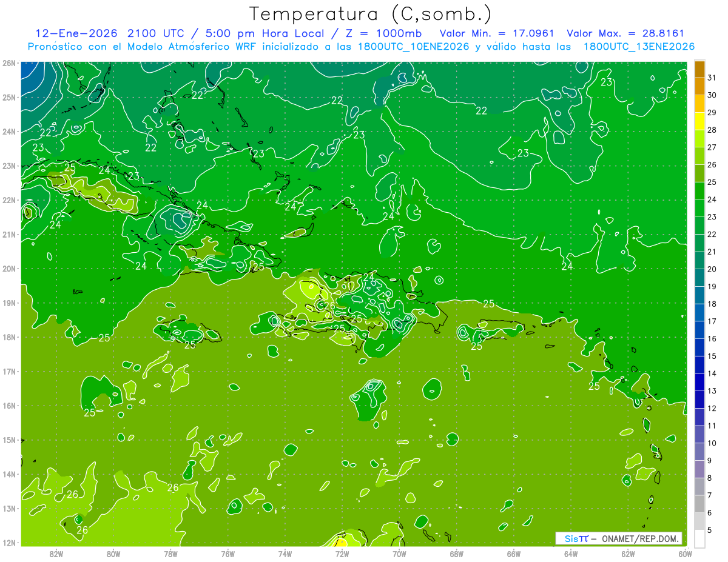Image resolution: width=728 pixels, height=562 pixels.
Task: Click the colorbar swatch between 17 and 18
Action: (700, 313)
